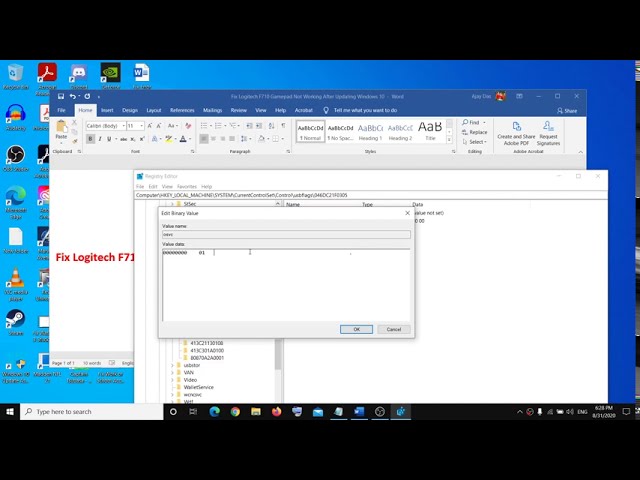Toggle Center alignment in Word's Paragraph group
The height and width of the screenshot is (480, 640).
[x=213, y=139]
